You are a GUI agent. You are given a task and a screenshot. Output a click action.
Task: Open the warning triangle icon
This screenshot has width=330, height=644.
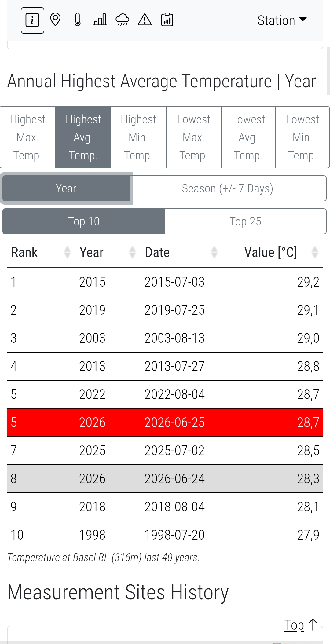point(145,20)
